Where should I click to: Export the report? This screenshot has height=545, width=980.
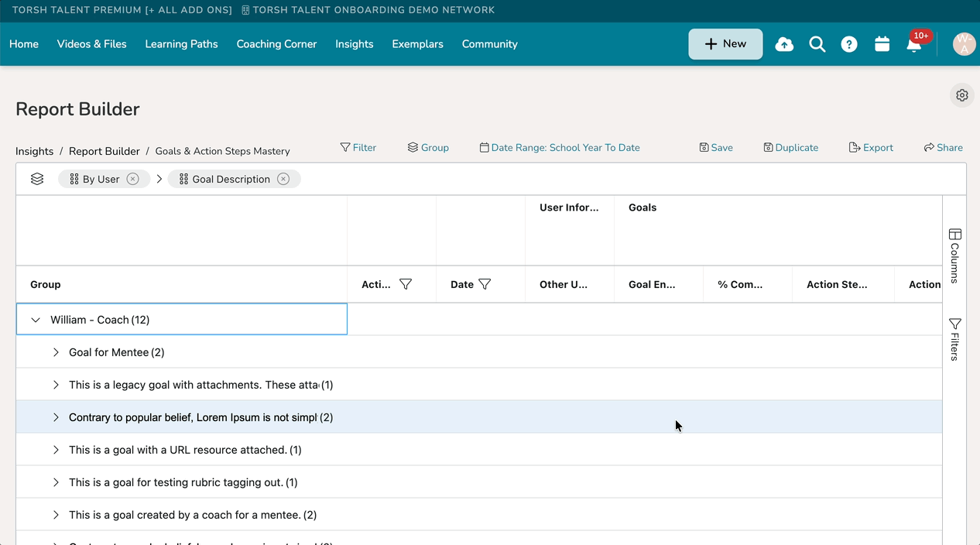click(x=871, y=147)
